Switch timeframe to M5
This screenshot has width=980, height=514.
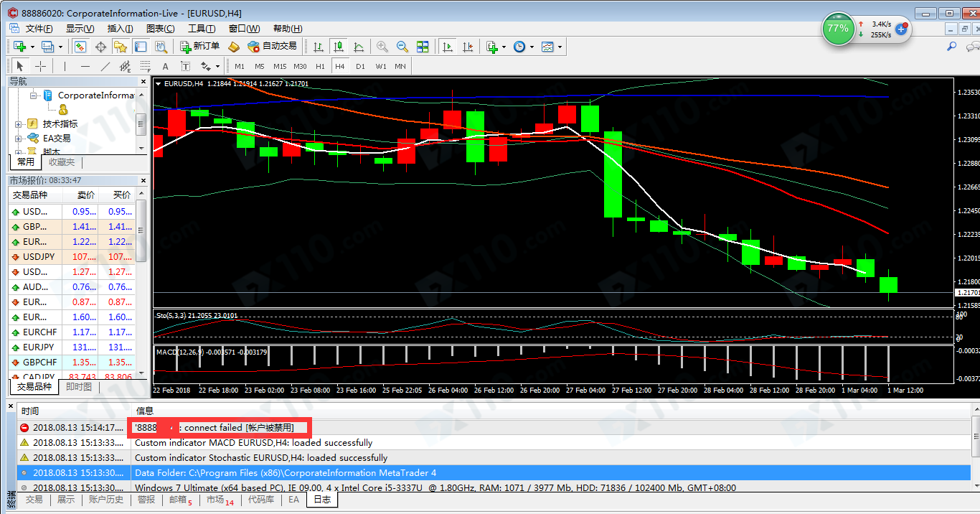[x=259, y=66]
